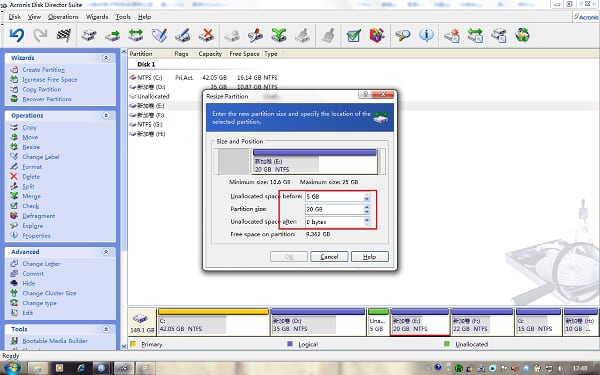
Task: Click the C: 42.05 GB block in disk map
Action: click(213, 322)
